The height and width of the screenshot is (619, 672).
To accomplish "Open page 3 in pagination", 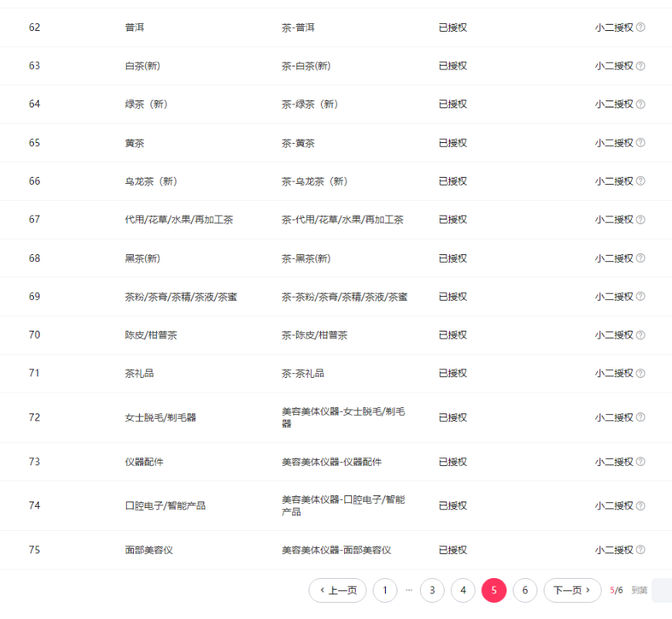I will [x=432, y=590].
